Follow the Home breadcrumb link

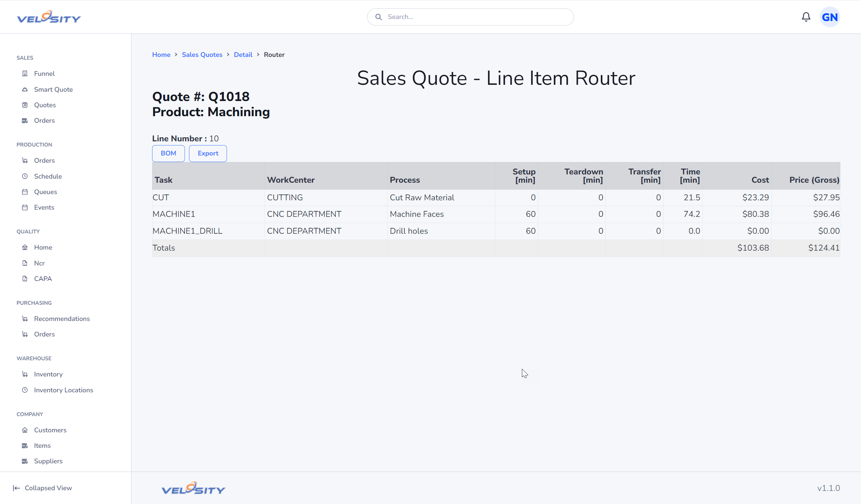click(161, 54)
